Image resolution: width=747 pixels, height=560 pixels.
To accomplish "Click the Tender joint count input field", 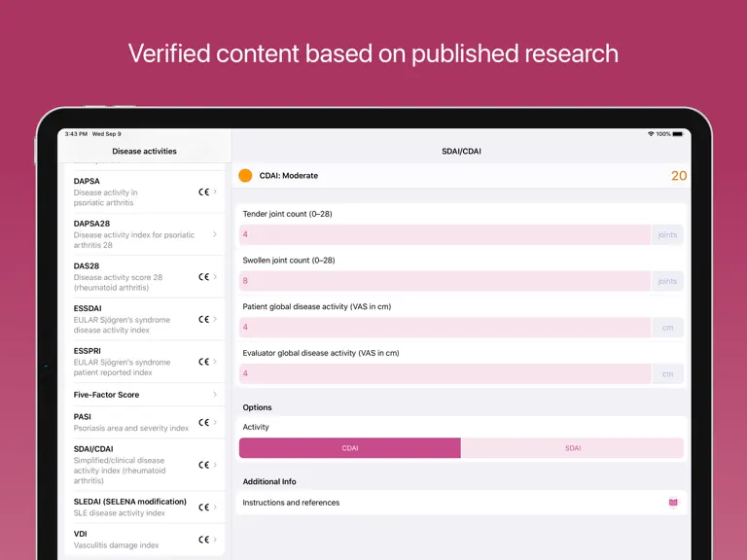I will [445, 234].
